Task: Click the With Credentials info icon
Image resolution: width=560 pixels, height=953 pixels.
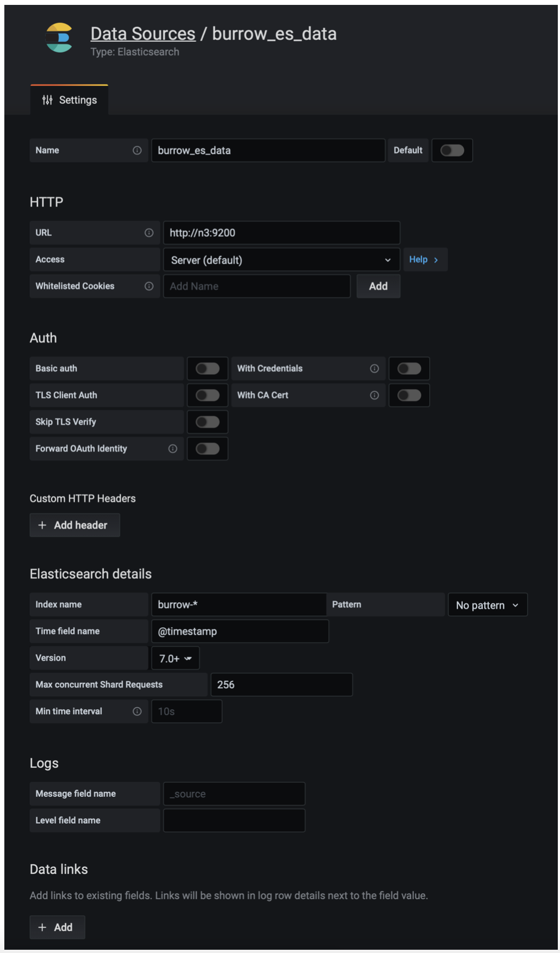Action: pyautogui.click(x=375, y=369)
